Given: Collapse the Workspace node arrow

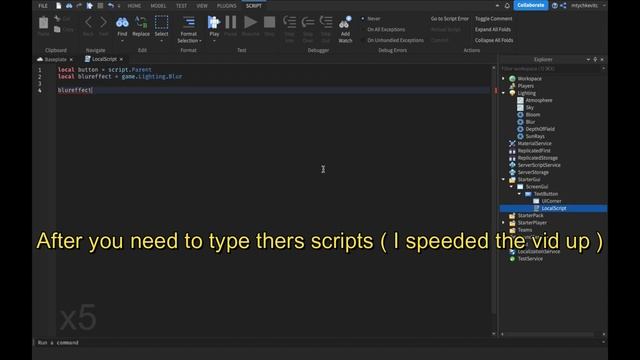Looking at the screenshot, I should [x=503, y=78].
